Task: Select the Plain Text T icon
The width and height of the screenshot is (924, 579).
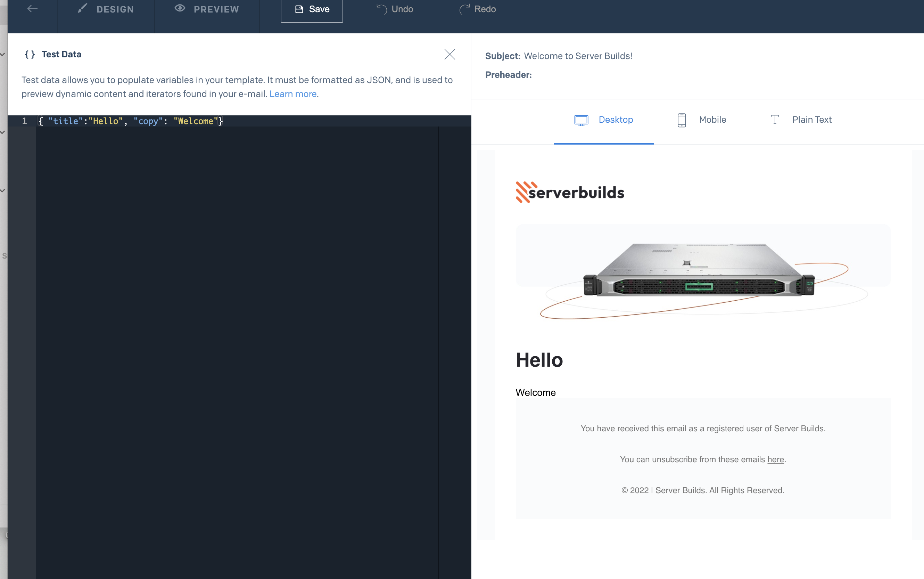Action: coord(775,119)
